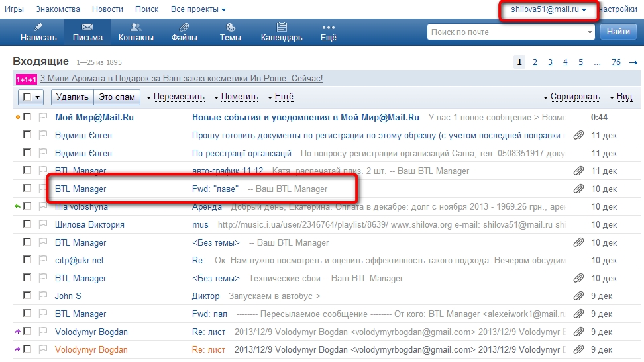The width and height of the screenshot is (644, 362).
Task: Click the Найти search button
Action: coord(617,32)
